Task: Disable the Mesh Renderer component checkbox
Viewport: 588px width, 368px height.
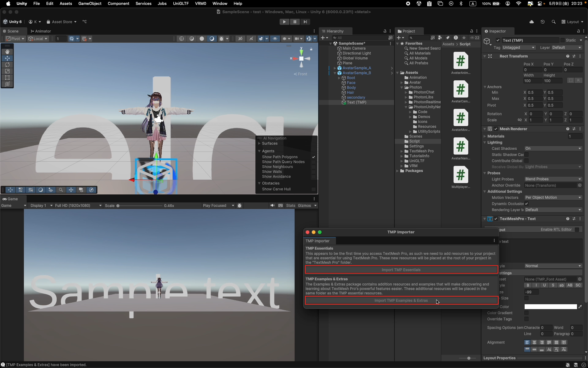Action: pos(496,129)
